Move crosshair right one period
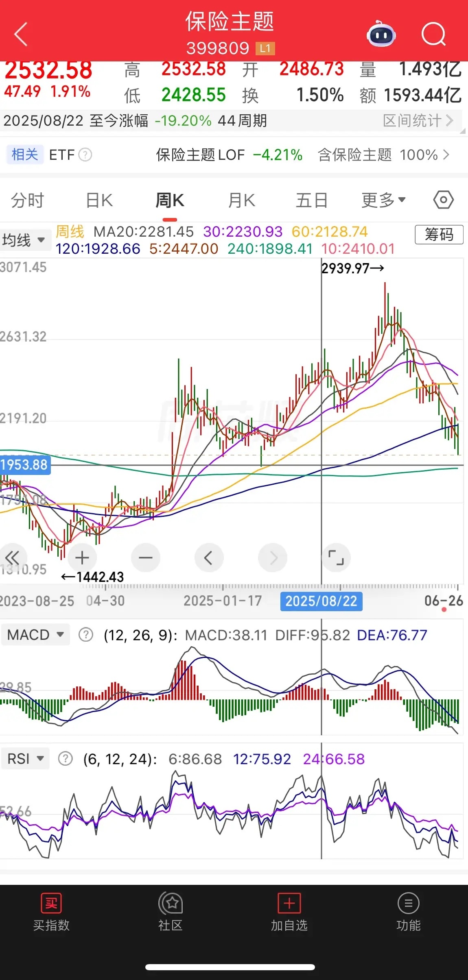 [x=273, y=558]
